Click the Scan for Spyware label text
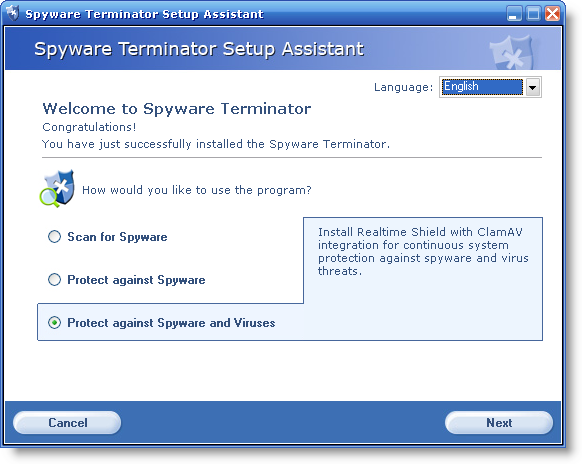Image resolution: width=582 pixels, height=464 pixels. [117, 237]
